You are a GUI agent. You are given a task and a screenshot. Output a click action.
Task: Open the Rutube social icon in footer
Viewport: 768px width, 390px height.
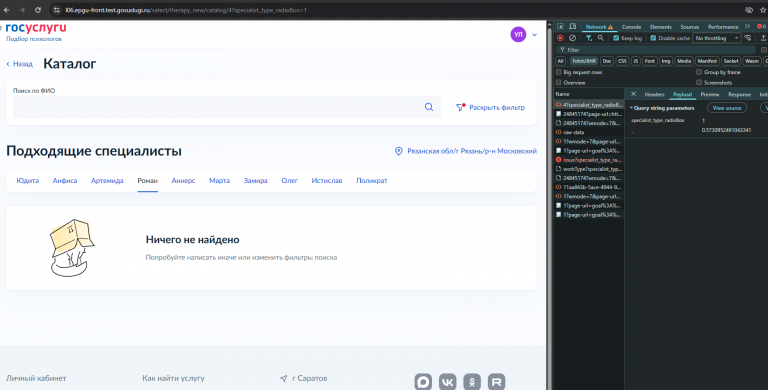click(x=497, y=382)
